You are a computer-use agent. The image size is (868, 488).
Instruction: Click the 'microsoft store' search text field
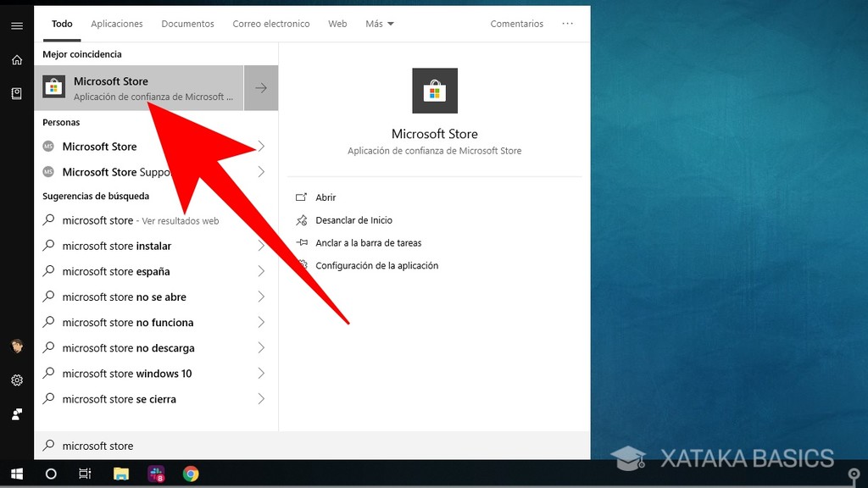[312, 446]
